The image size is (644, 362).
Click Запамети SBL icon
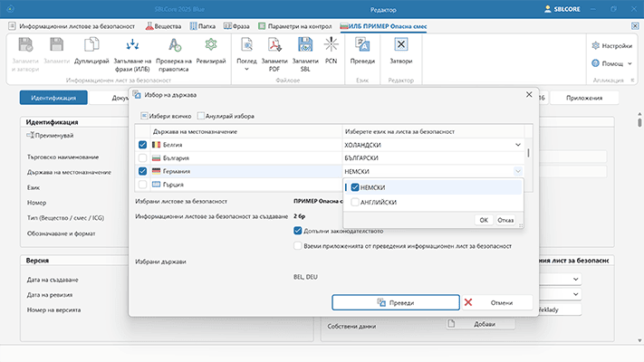(x=305, y=44)
